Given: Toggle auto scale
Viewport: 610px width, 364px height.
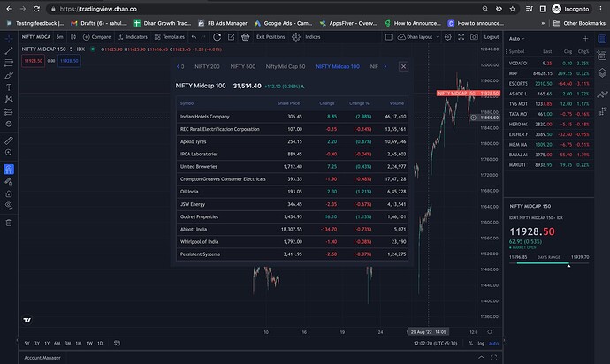Looking at the screenshot, I should pos(493,344).
